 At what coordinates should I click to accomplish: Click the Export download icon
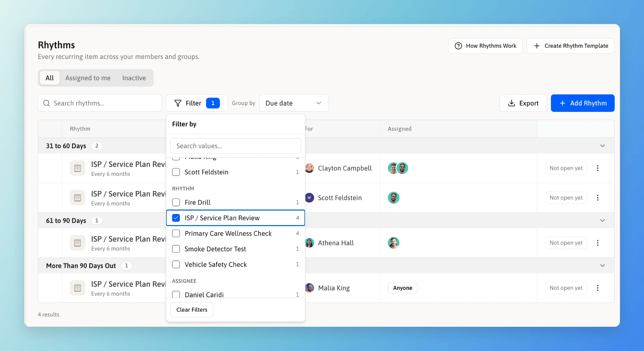(511, 103)
